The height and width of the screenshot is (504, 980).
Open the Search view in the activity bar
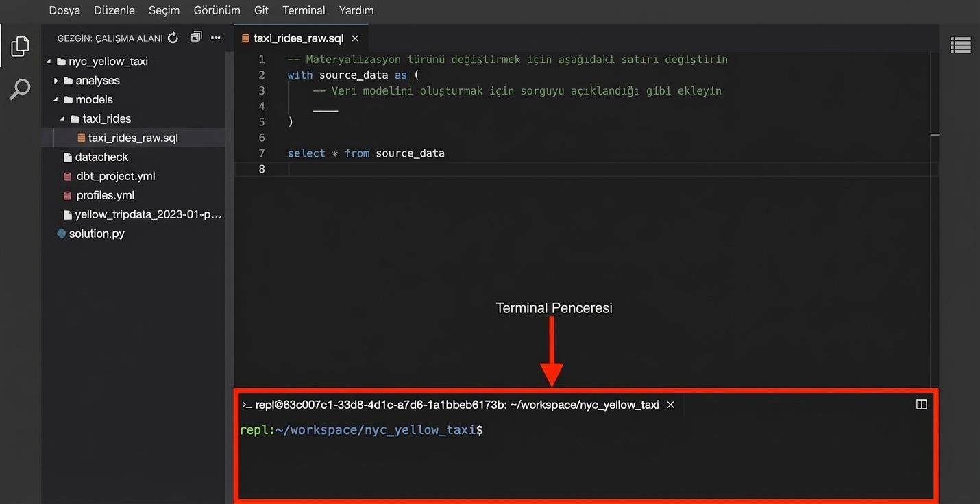tap(19, 89)
